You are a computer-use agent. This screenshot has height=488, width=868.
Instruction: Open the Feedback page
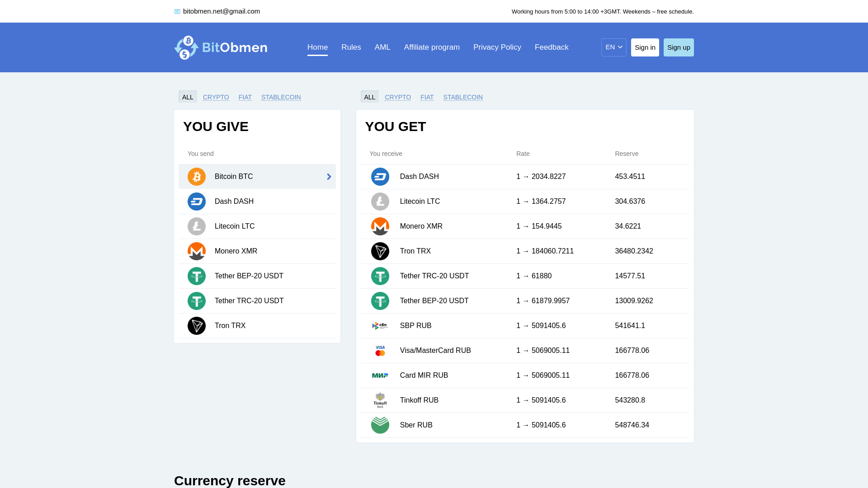tap(552, 47)
